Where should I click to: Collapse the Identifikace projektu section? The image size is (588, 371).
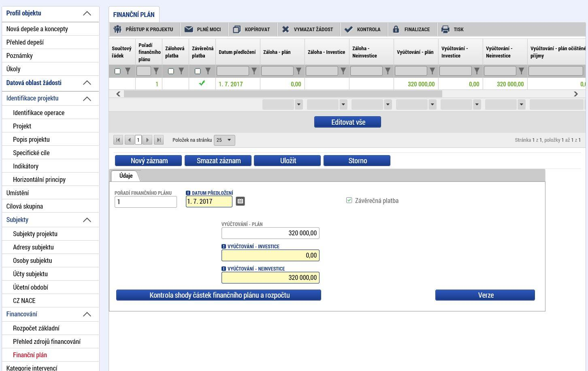[87, 98]
